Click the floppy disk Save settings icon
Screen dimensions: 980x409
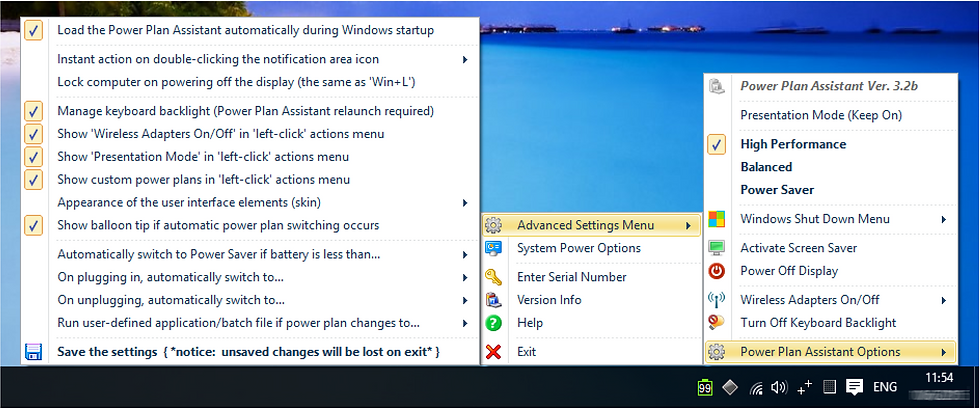[32, 351]
